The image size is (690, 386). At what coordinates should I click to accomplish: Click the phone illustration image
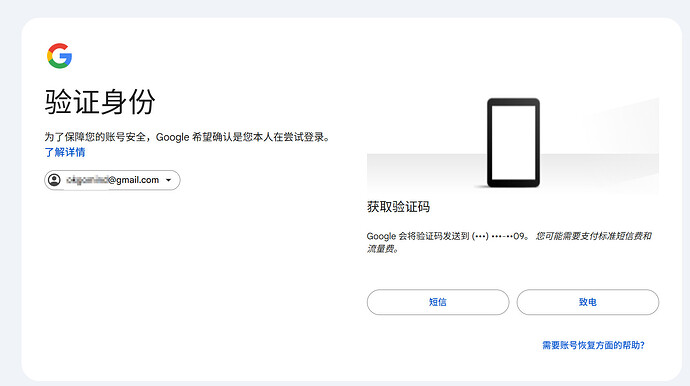coord(513,143)
